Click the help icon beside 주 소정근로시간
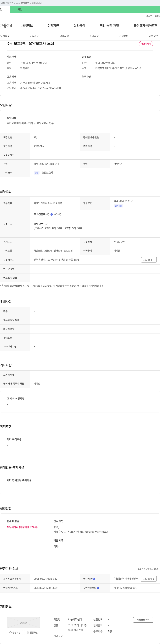 (52, 214)
